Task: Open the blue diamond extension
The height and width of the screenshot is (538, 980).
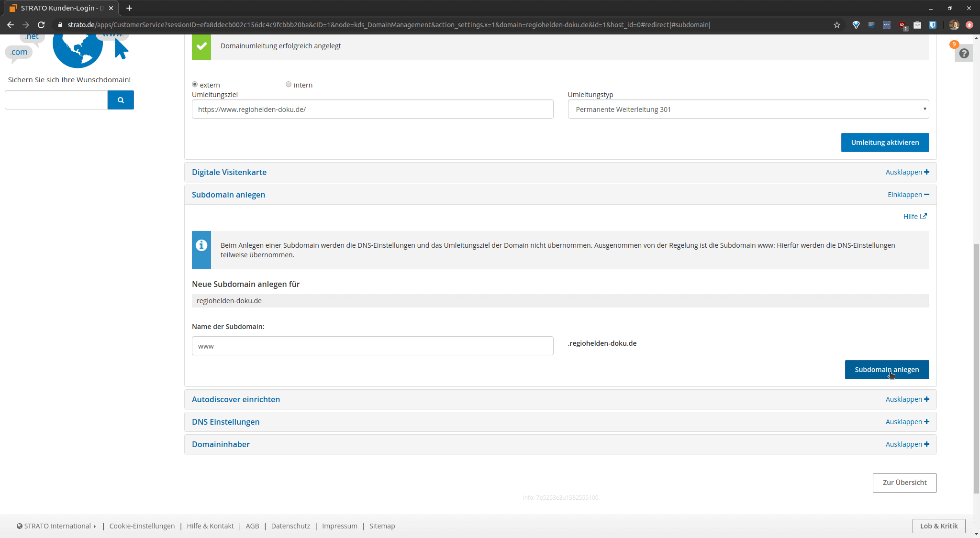Action: (x=856, y=25)
